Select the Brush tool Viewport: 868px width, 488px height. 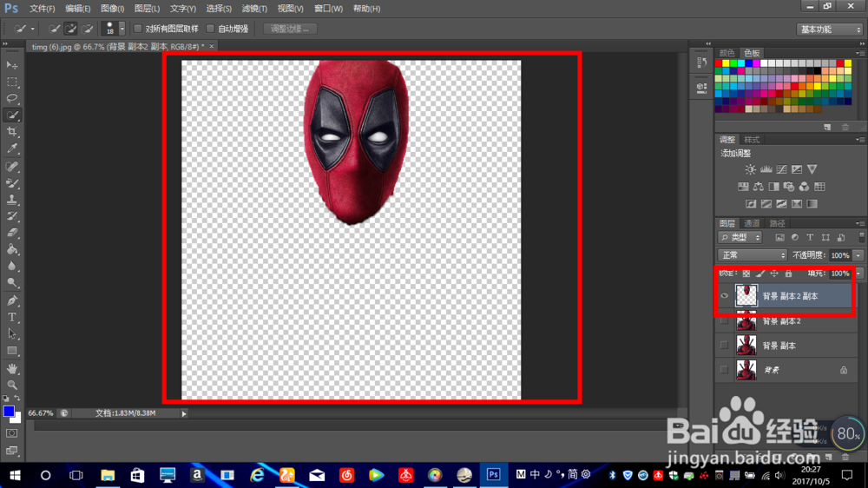click(x=12, y=183)
